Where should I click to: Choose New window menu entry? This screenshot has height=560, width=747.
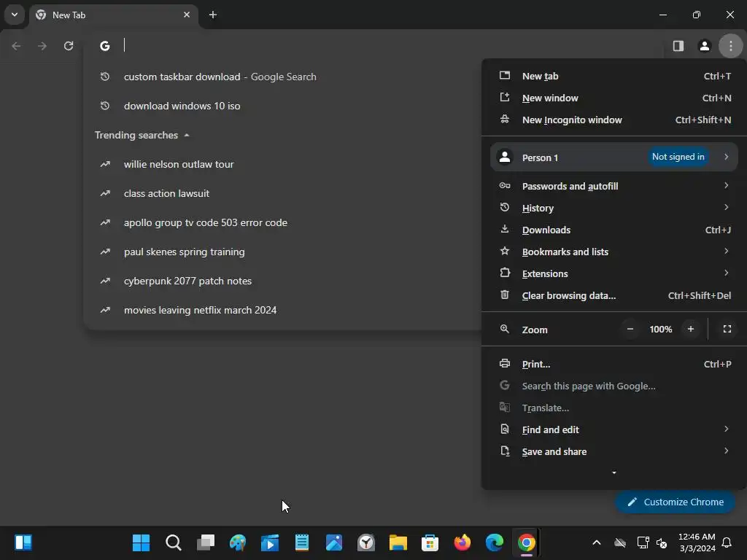click(614, 98)
